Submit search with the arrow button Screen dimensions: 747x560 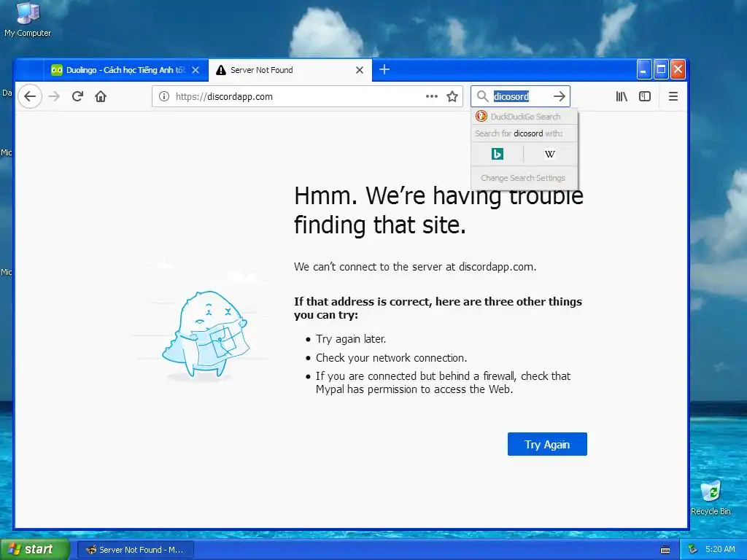point(560,97)
